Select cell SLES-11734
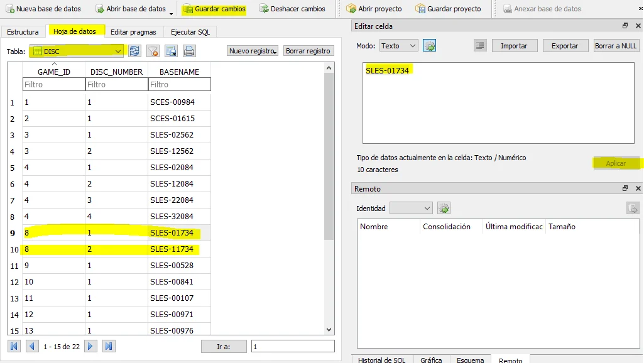Screen dimensions: 644x363 (180, 249)
